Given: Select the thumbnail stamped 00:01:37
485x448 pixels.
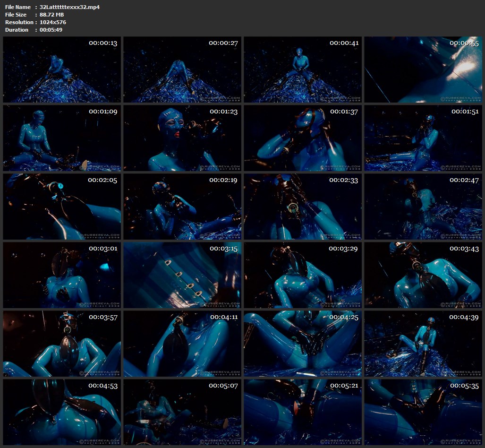Looking at the screenshot, I should pos(303,138).
